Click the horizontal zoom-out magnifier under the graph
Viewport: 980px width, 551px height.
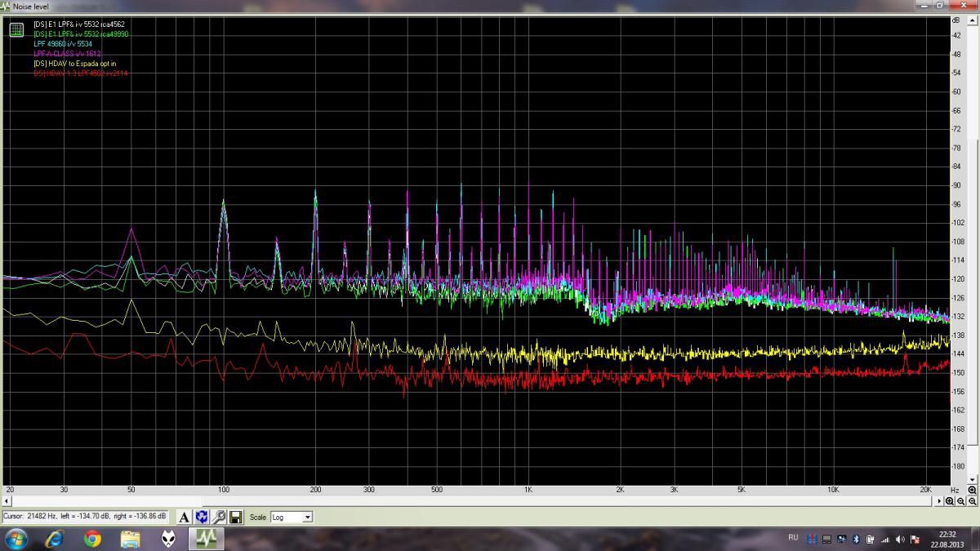(960, 500)
